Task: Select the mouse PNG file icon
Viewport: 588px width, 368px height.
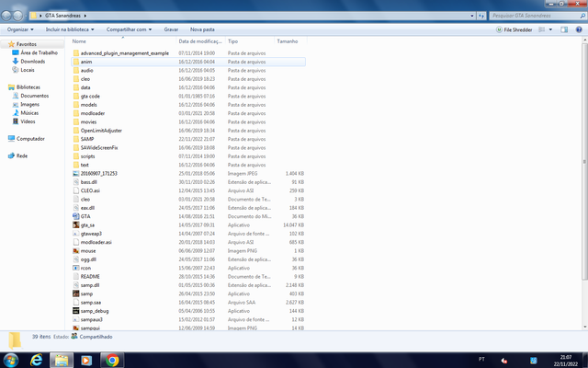Action: pyautogui.click(x=76, y=251)
